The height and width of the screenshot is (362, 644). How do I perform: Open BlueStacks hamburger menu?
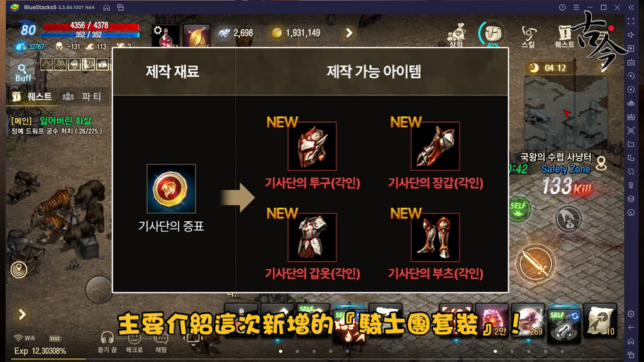click(576, 8)
